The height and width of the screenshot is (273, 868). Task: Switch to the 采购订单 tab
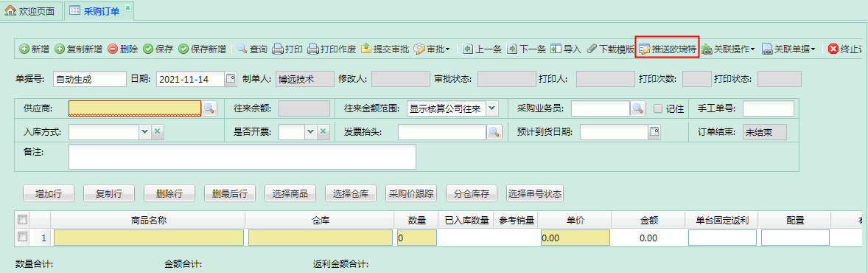pyautogui.click(x=99, y=11)
